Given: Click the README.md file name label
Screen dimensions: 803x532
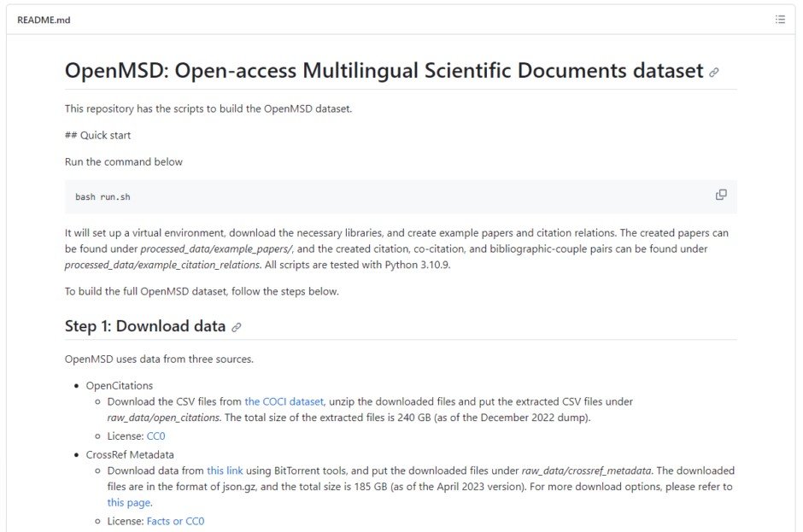Looking at the screenshot, I should (44, 20).
